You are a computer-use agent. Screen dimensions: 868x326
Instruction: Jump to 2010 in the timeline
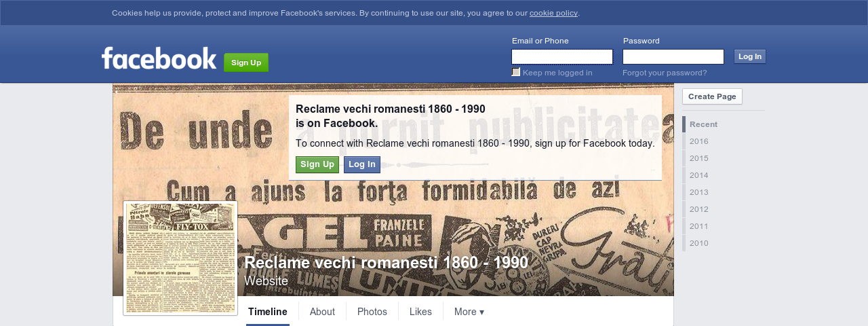[x=699, y=243]
